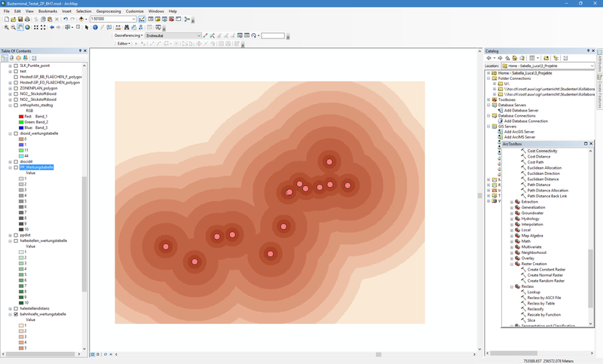
Task: Open the Geoprocessing menu
Action: click(x=109, y=11)
